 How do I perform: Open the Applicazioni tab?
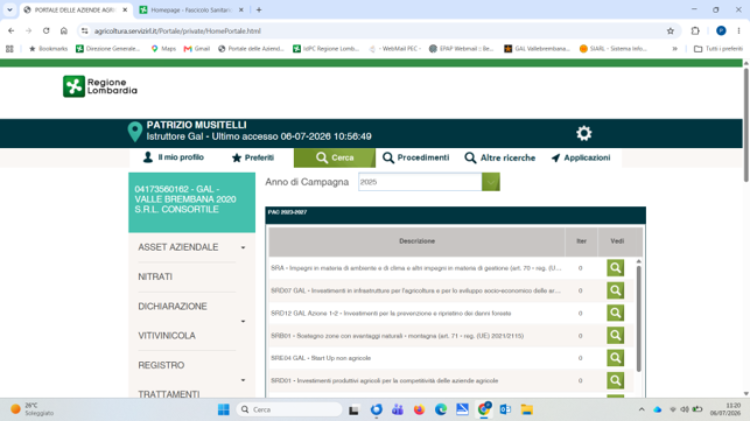[581, 157]
